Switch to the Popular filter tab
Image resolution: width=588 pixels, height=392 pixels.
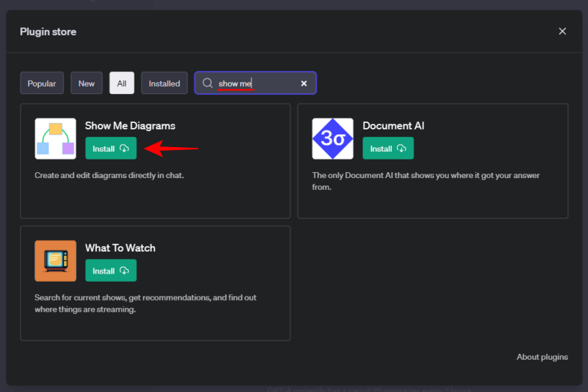pyautogui.click(x=42, y=83)
